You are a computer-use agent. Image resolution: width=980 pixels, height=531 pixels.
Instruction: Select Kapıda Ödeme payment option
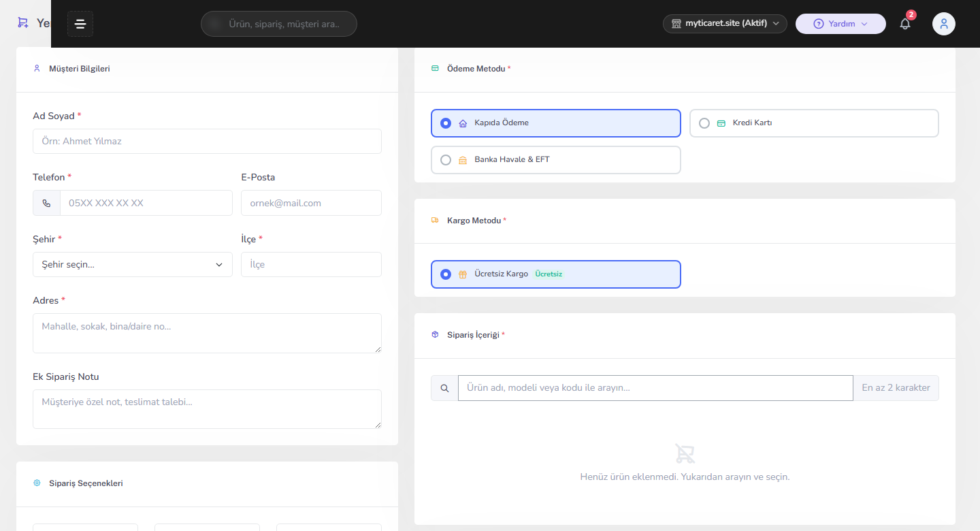556,123
